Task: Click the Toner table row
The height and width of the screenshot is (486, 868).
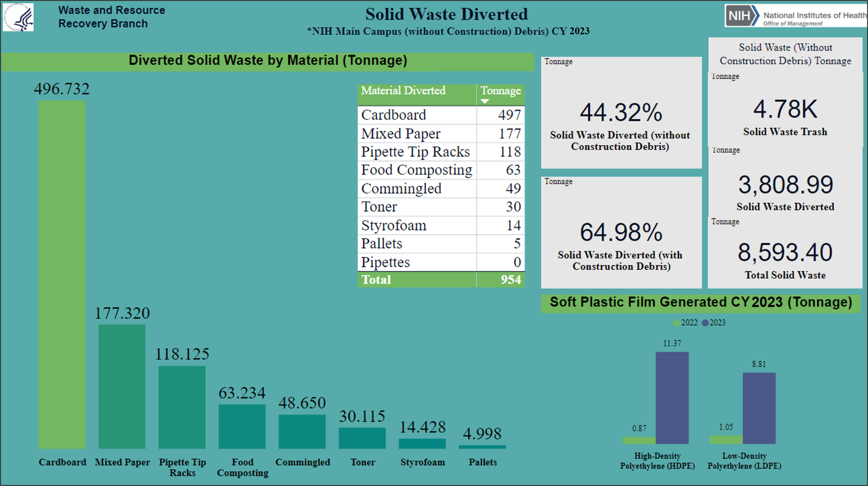Action: [x=441, y=207]
